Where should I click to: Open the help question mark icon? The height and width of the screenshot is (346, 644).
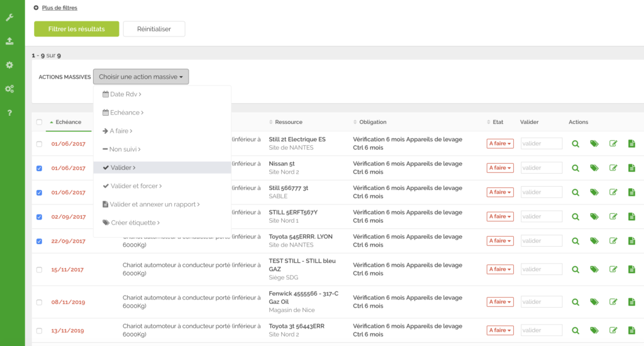pyautogui.click(x=9, y=113)
